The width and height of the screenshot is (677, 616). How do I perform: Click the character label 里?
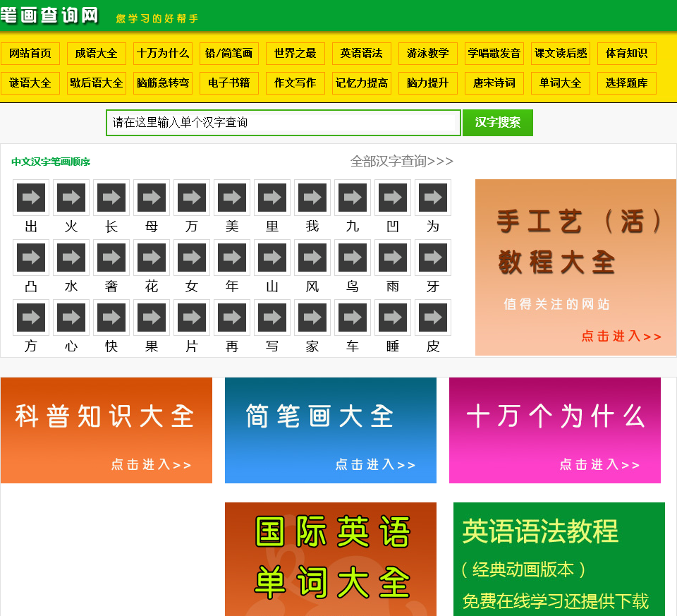(272, 226)
